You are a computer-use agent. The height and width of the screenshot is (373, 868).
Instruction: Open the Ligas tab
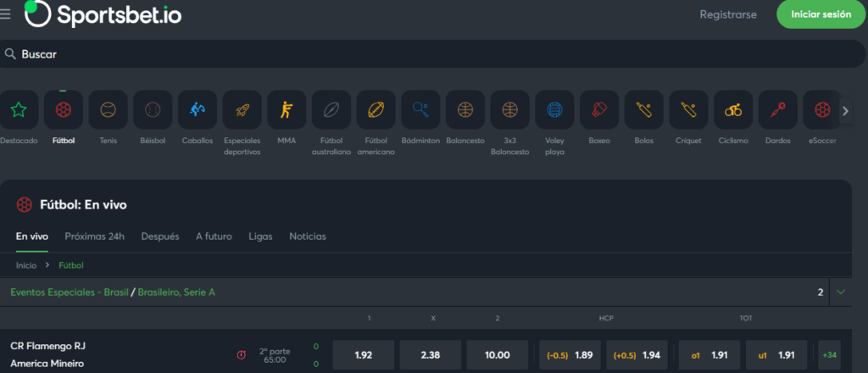260,237
